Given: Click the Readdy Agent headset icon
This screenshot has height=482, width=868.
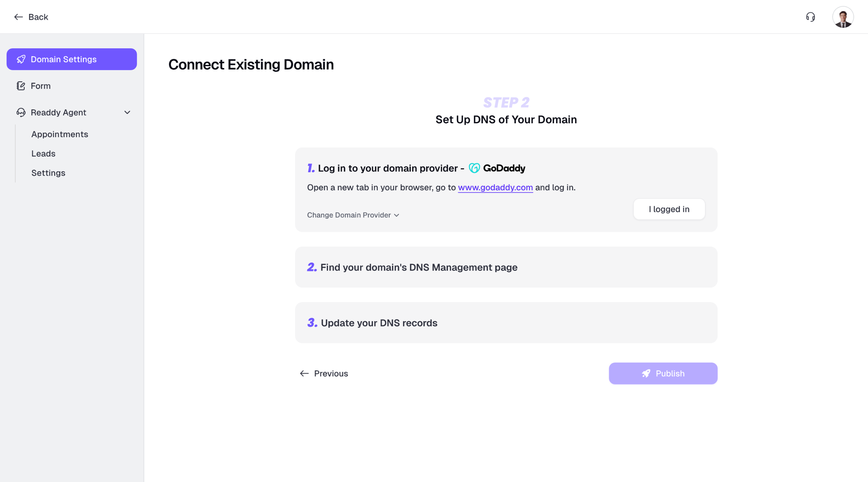Looking at the screenshot, I should click(21, 113).
